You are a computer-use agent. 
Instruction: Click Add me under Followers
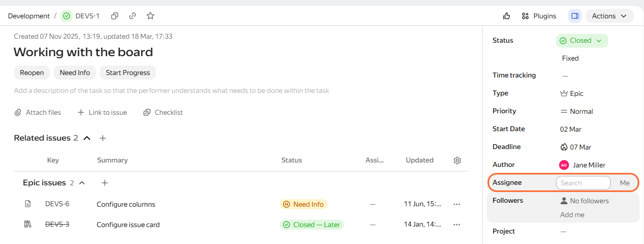tap(572, 215)
